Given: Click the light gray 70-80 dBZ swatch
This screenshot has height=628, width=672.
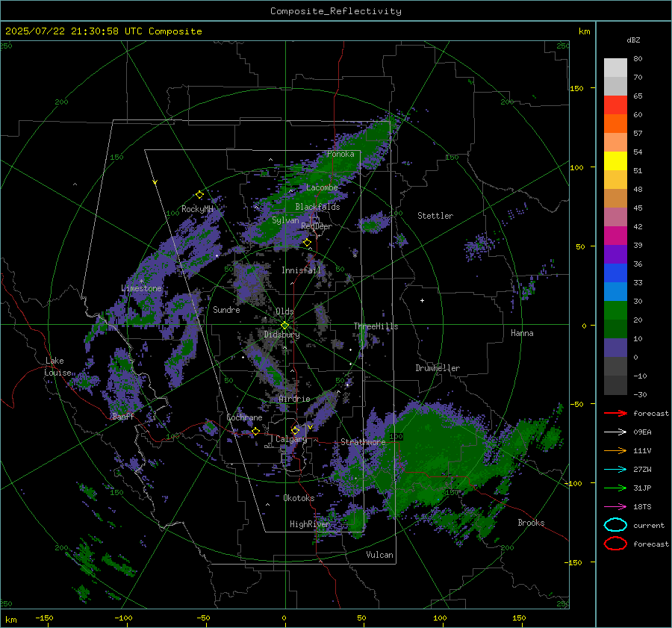Looking at the screenshot, I should click(x=615, y=68).
